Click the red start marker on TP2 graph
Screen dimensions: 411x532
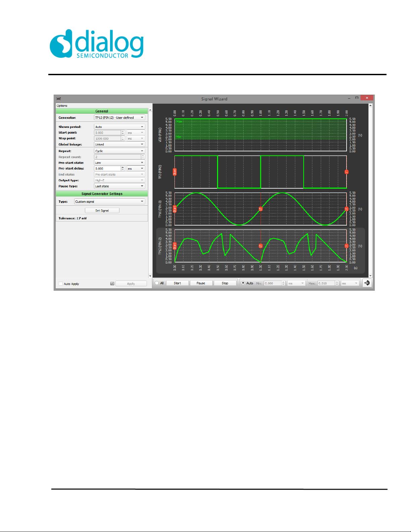174,172
